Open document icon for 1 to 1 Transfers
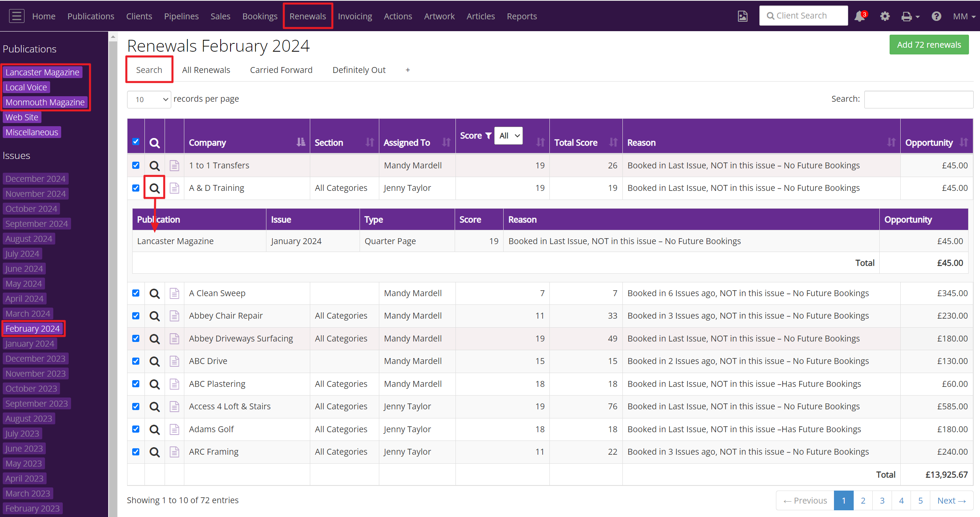The image size is (980, 517). click(174, 166)
